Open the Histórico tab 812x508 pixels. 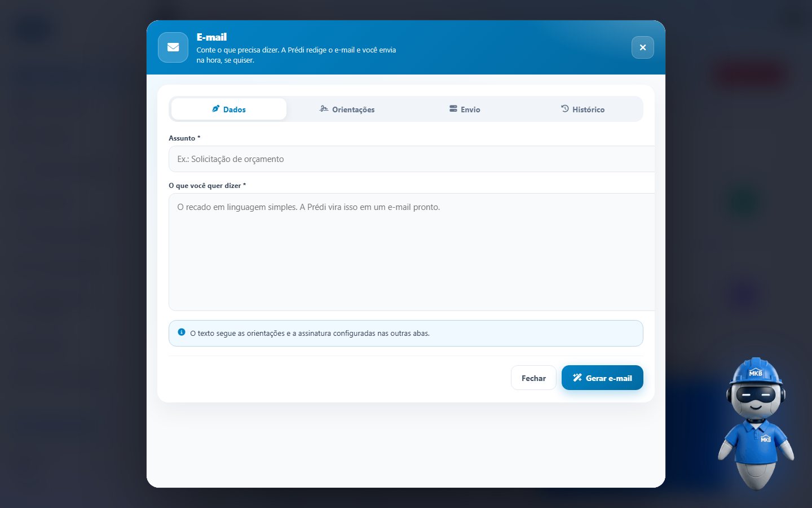(582, 109)
